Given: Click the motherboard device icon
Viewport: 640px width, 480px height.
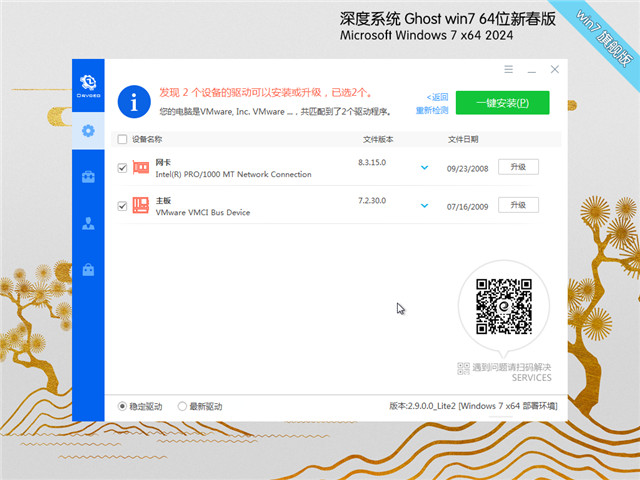Looking at the screenshot, I should point(140,206).
